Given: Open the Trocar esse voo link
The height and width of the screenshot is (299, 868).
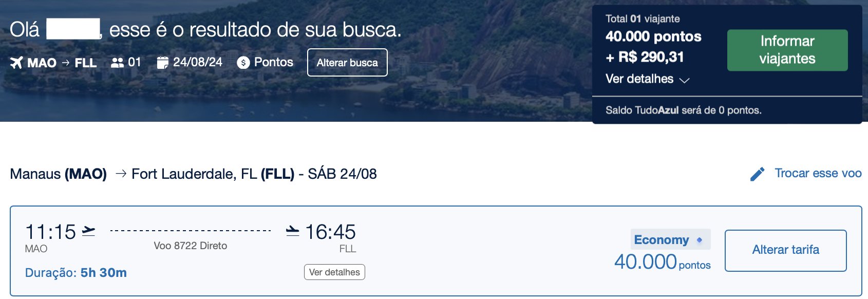Looking at the screenshot, I should point(818,173).
